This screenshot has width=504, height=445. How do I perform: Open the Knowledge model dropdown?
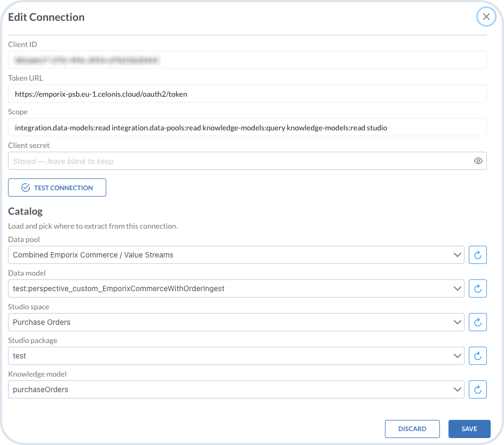click(236, 389)
